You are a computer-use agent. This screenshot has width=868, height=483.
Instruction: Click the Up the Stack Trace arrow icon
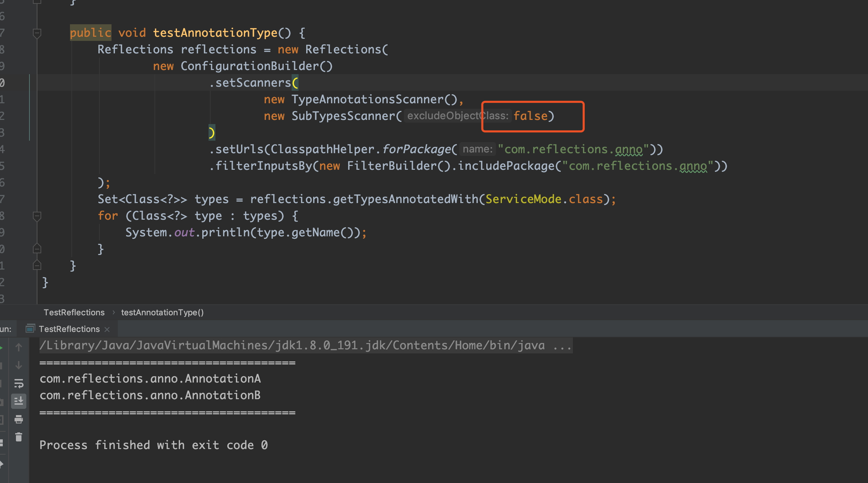click(19, 346)
